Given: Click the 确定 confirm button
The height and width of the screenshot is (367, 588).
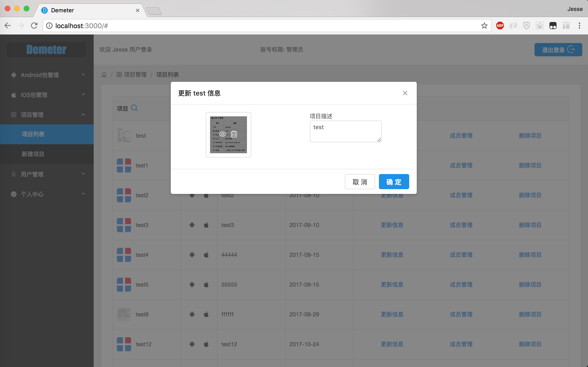Looking at the screenshot, I should (x=394, y=182).
